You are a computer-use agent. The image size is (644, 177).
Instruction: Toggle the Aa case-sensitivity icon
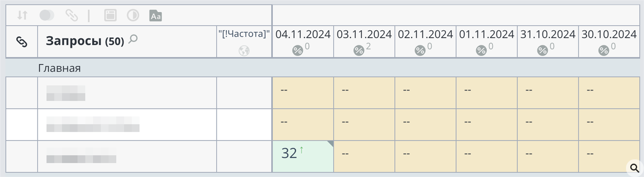[156, 16]
